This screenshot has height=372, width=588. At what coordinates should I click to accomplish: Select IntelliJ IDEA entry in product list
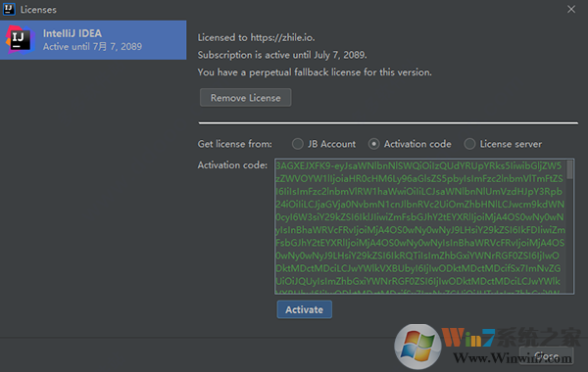(x=93, y=40)
